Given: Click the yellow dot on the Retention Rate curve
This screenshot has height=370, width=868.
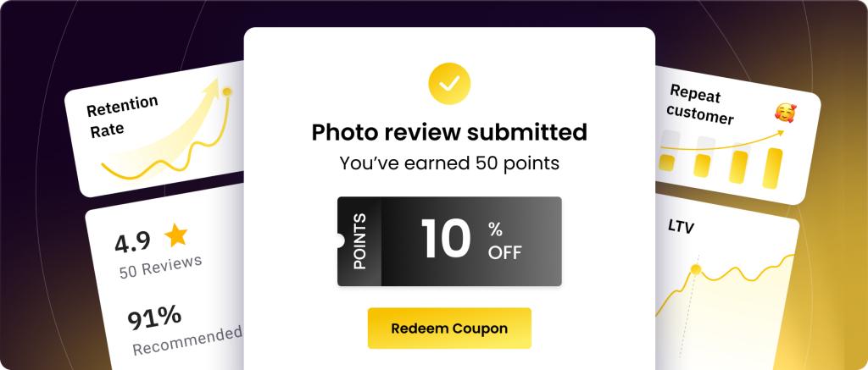Looking at the screenshot, I should pyautogui.click(x=226, y=91).
